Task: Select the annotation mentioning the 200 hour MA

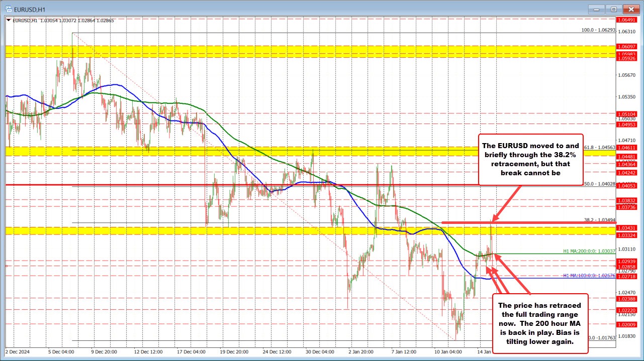Action: [540, 323]
